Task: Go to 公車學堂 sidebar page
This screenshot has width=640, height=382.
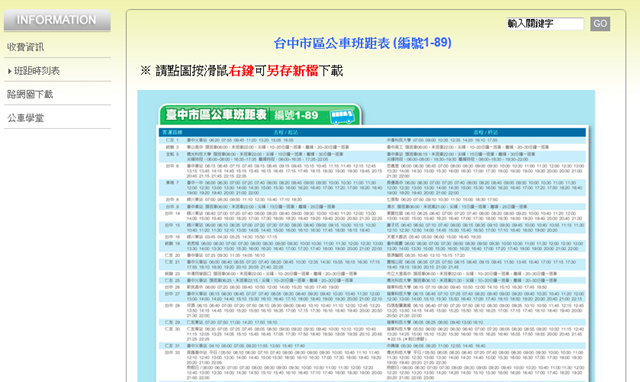Action: (x=25, y=118)
